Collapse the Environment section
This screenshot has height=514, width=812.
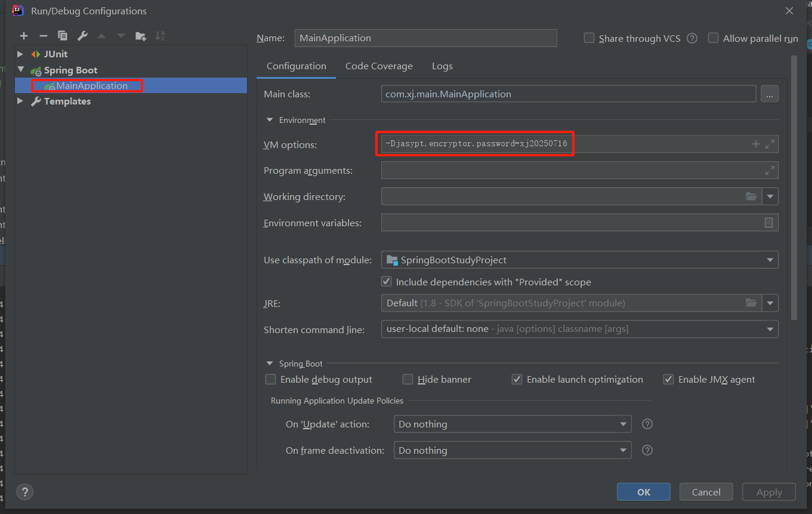(270, 120)
